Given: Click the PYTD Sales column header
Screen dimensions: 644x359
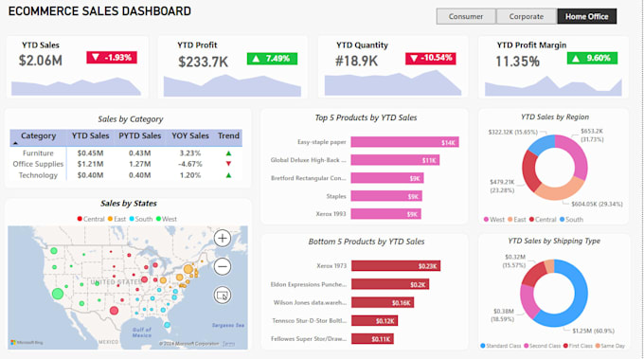Looking at the screenshot, I should click(139, 135).
